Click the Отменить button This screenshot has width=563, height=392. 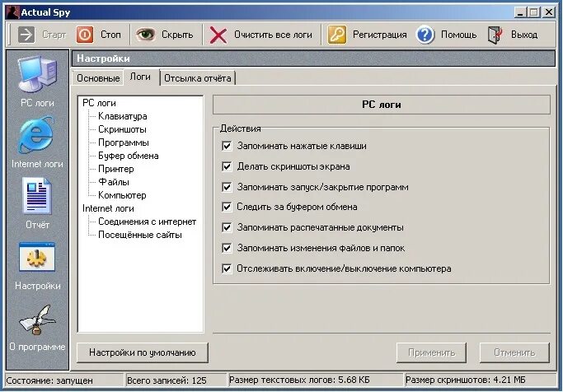514,352
